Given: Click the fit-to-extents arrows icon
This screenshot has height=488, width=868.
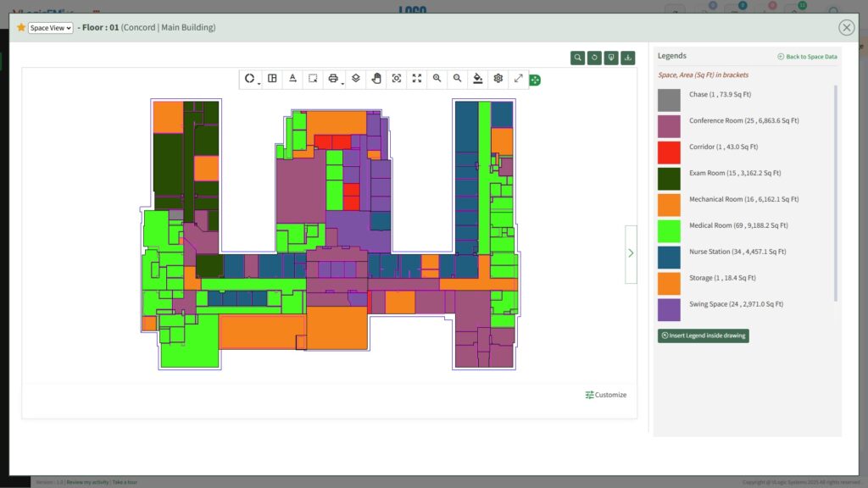Looking at the screenshot, I should pyautogui.click(x=417, y=79).
